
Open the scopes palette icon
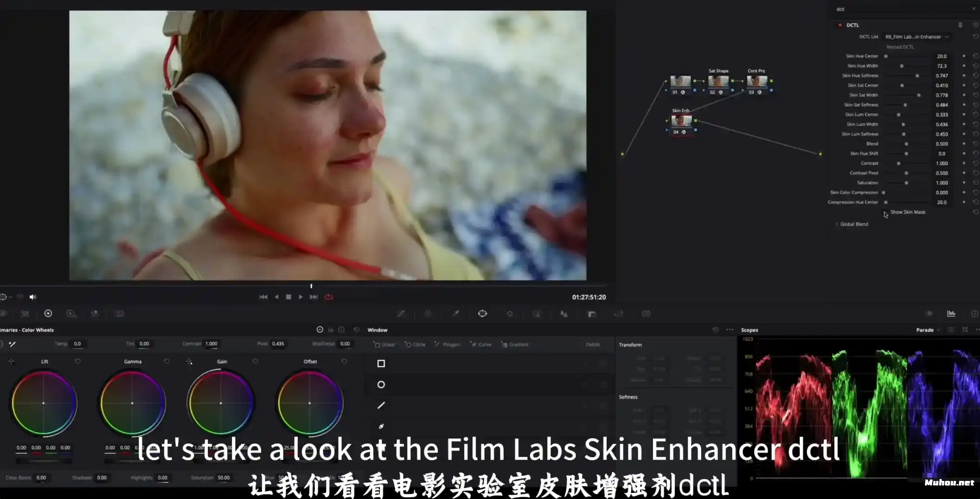tap(951, 314)
